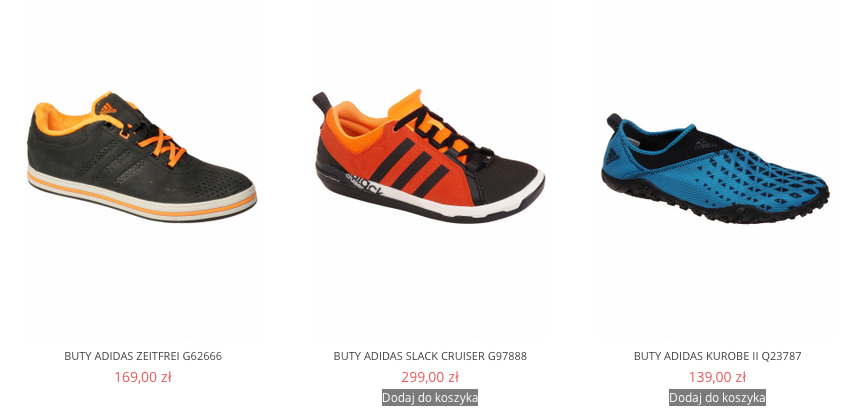Click the adidas logo on the Kurobe black tongue

[704, 145]
